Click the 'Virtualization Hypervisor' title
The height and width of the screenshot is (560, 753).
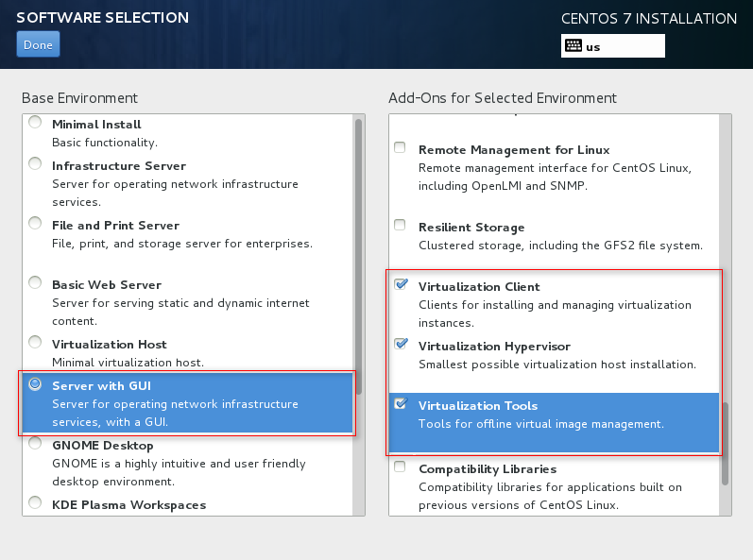point(494,347)
